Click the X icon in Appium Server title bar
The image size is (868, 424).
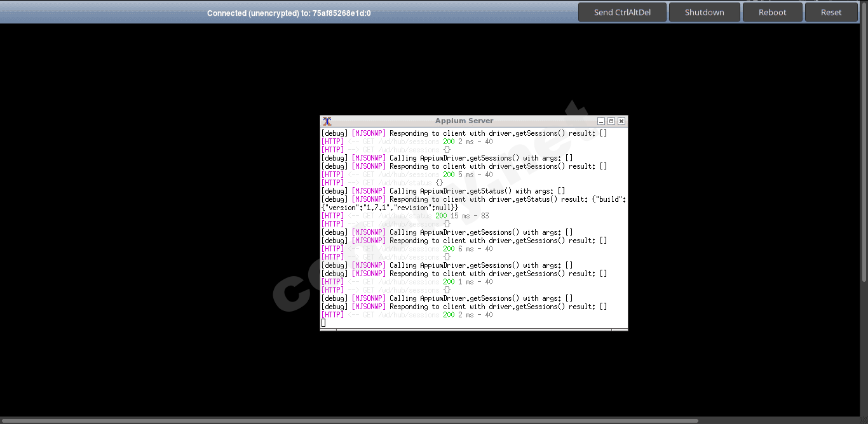pyautogui.click(x=327, y=121)
